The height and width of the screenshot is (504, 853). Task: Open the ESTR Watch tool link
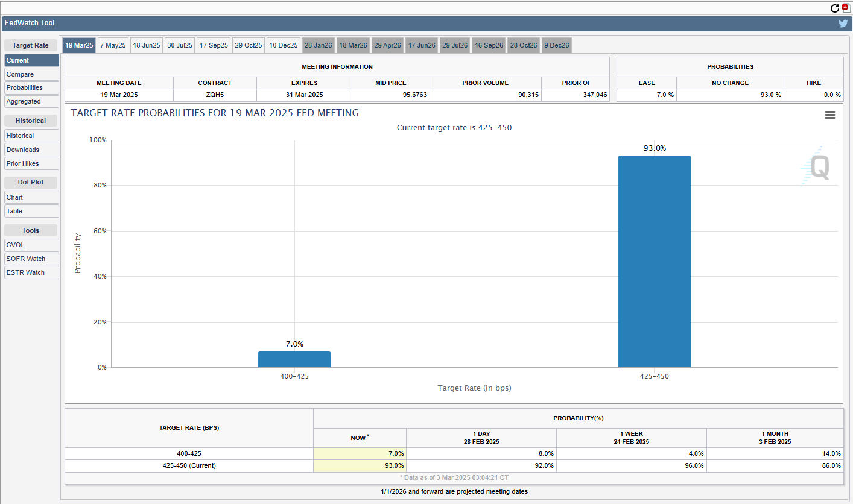pyautogui.click(x=31, y=272)
